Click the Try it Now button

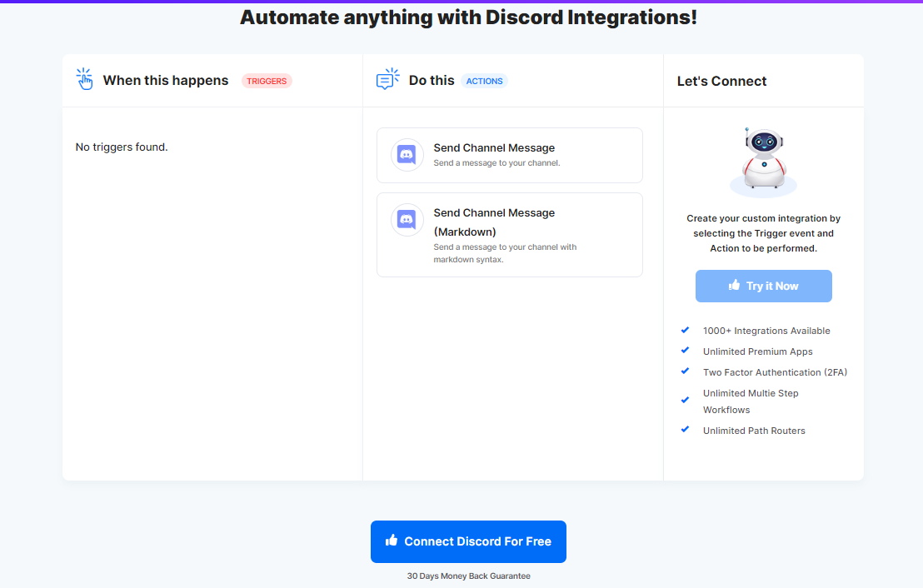(x=764, y=286)
